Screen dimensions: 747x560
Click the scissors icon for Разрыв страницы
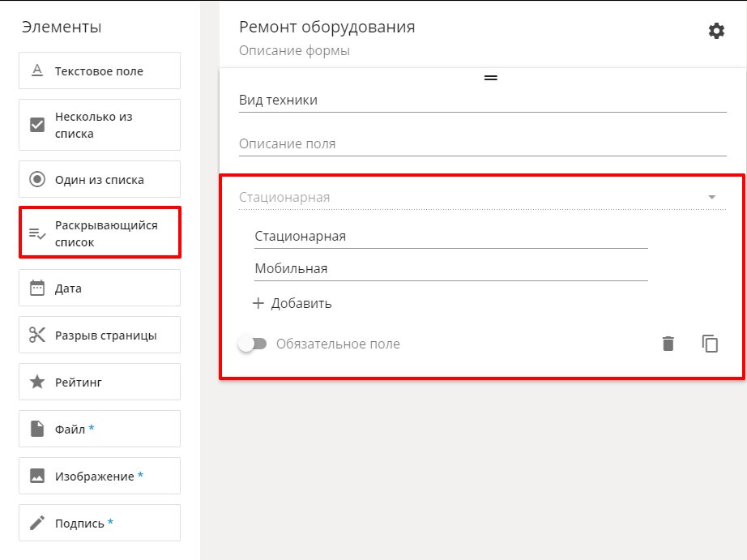[37, 335]
